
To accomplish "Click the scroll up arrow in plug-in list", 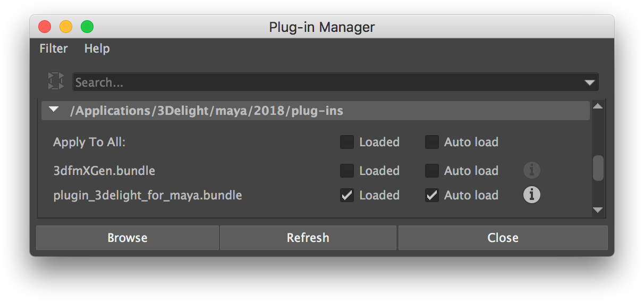I will pyautogui.click(x=598, y=107).
